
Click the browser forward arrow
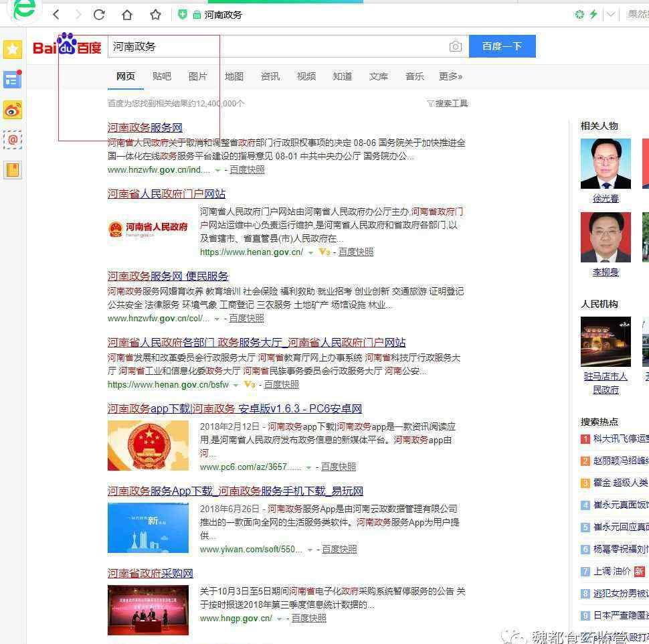[x=78, y=15]
